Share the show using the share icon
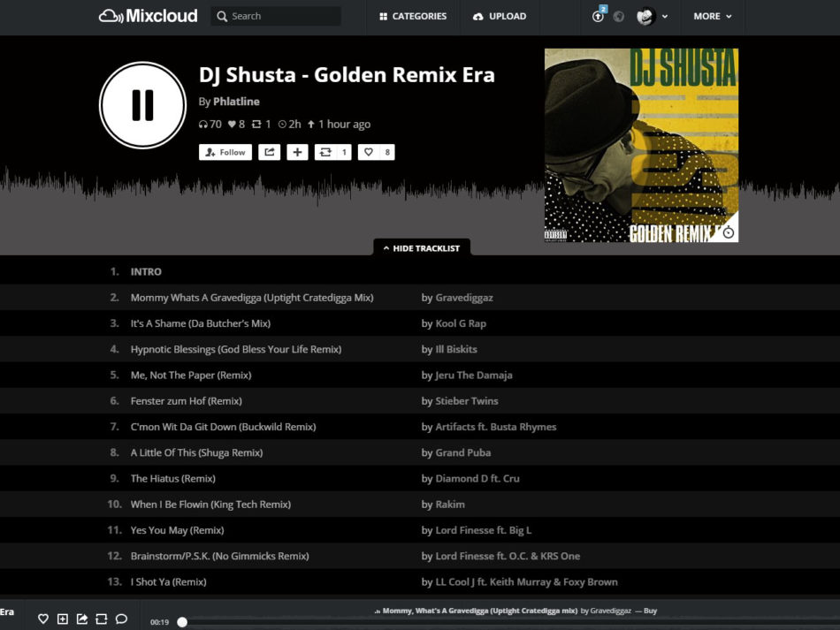 tap(271, 152)
